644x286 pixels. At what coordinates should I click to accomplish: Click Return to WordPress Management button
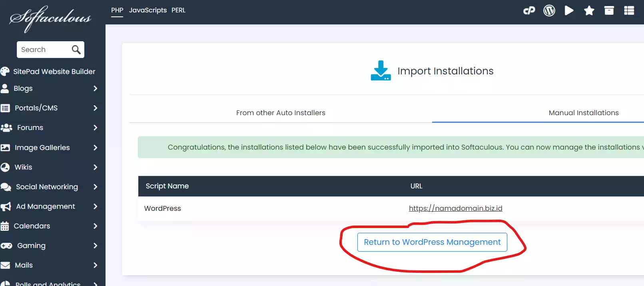(432, 242)
